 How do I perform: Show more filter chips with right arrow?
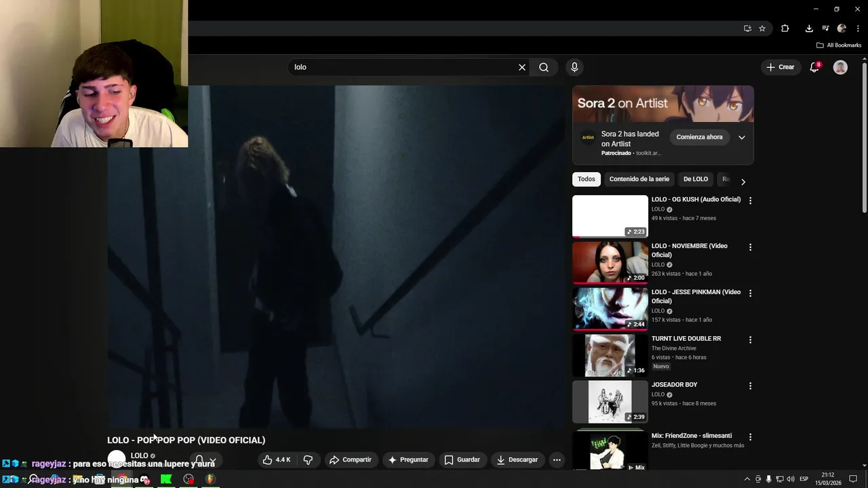click(743, 182)
